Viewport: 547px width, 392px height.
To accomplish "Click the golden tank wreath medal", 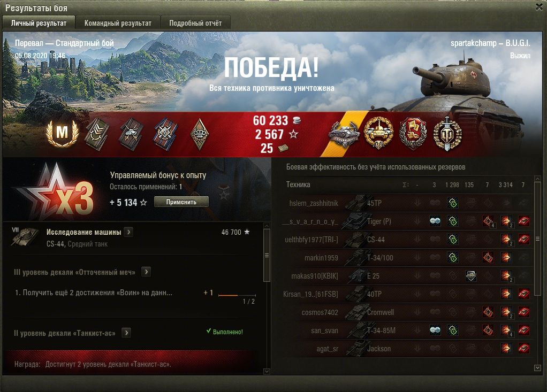I will pyautogui.click(x=378, y=133).
